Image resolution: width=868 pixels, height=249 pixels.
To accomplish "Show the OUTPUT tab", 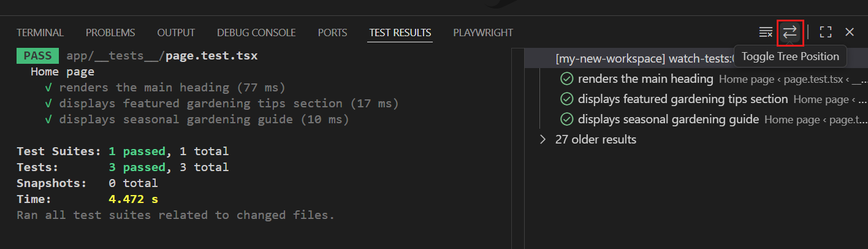I will point(176,33).
